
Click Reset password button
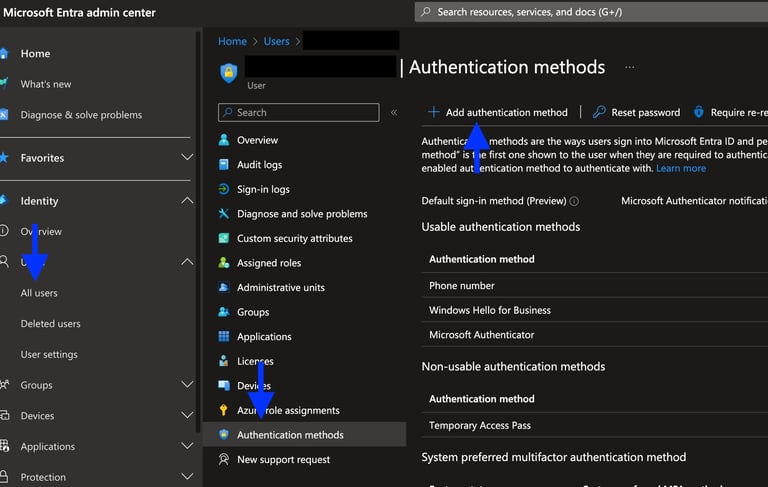click(636, 113)
